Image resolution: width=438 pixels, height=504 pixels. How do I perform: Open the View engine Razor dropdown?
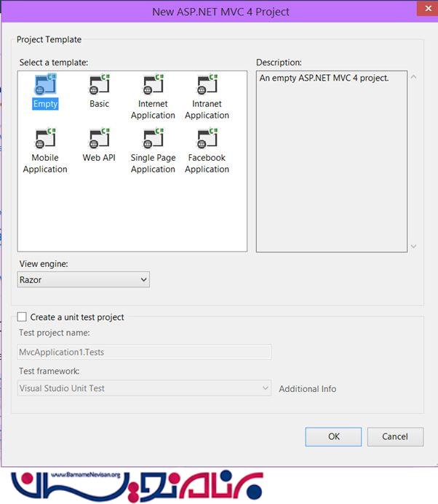point(83,280)
